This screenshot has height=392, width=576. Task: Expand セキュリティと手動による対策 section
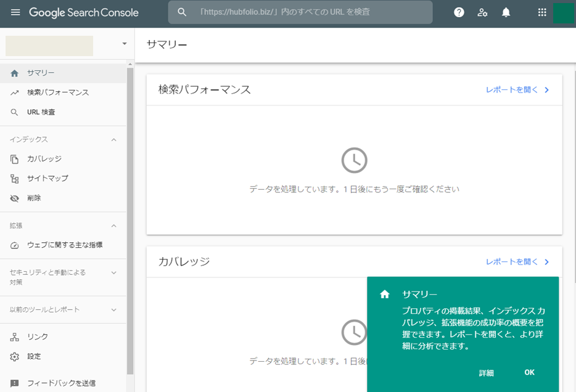click(x=114, y=272)
